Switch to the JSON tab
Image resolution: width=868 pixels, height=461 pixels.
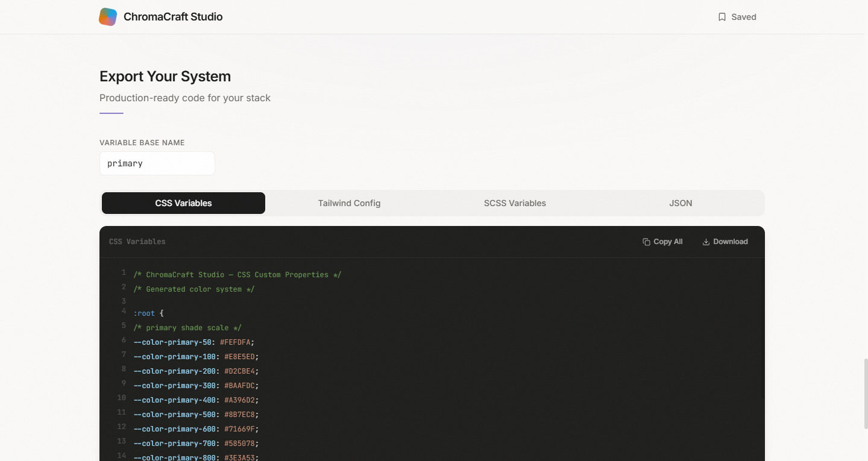click(681, 203)
